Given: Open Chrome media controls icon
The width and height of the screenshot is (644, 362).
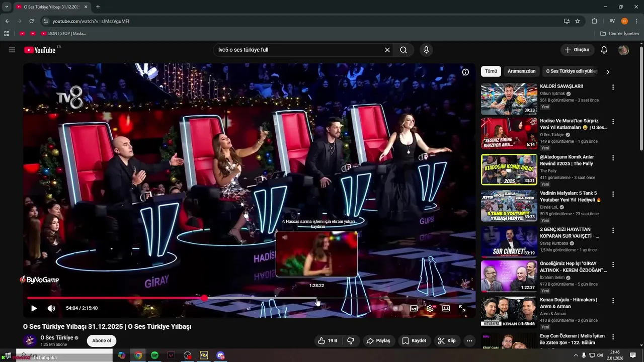Looking at the screenshot, I should click(x=612, y=21).
